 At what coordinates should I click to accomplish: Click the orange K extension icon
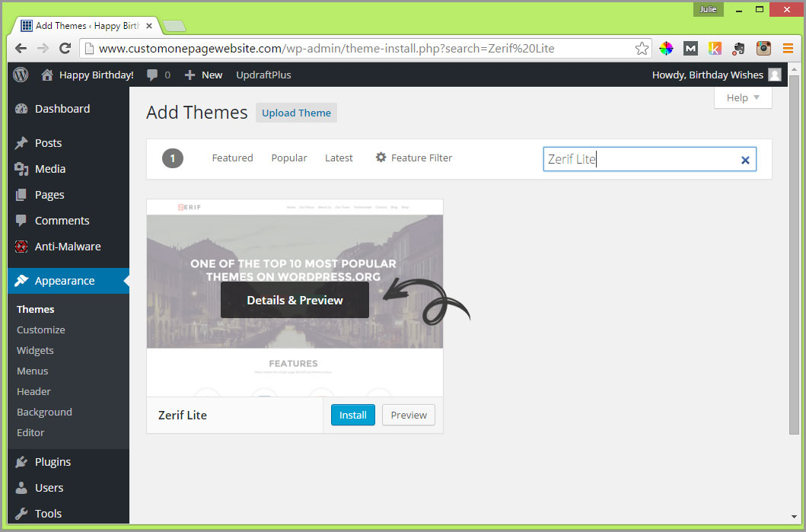715,48
